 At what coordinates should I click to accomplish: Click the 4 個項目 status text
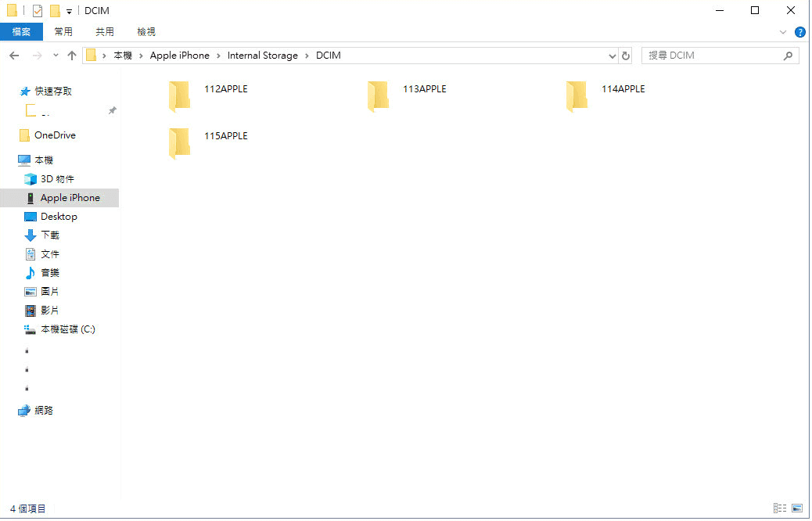click(28, 509)
